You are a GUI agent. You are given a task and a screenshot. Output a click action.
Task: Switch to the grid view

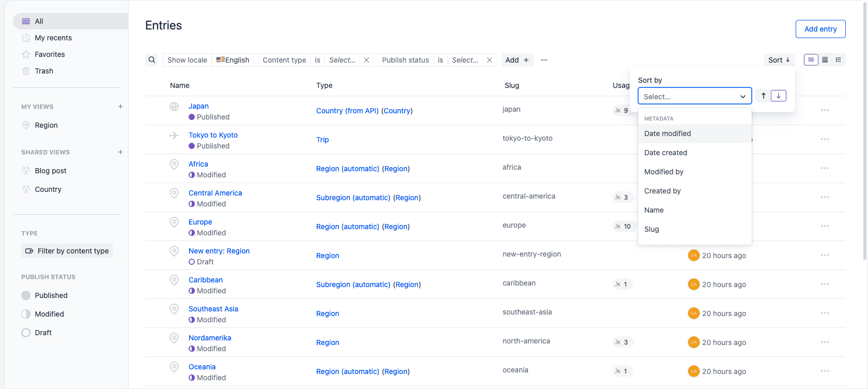pos(839,60)
